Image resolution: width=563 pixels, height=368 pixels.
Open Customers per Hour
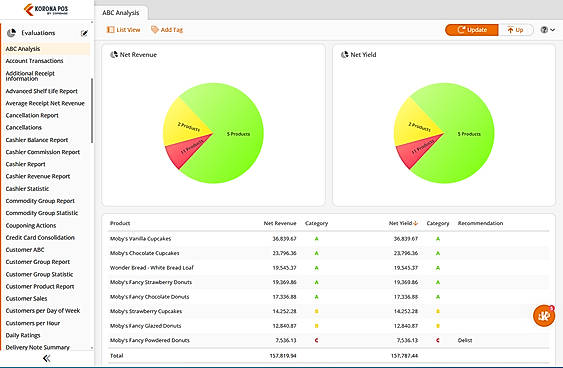click(x=33, y=323)
